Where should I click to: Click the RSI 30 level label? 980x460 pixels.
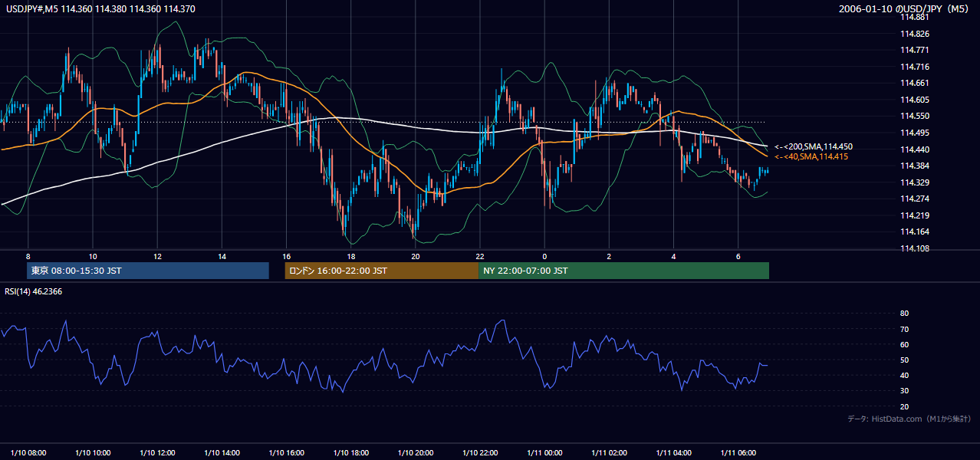click(x=904, y=390)
